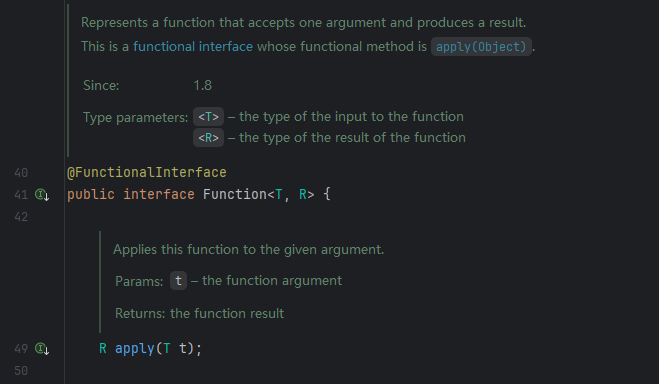The image size is (659, 384).
Task: Click line number 49 in the gutter
Action: 21,349
